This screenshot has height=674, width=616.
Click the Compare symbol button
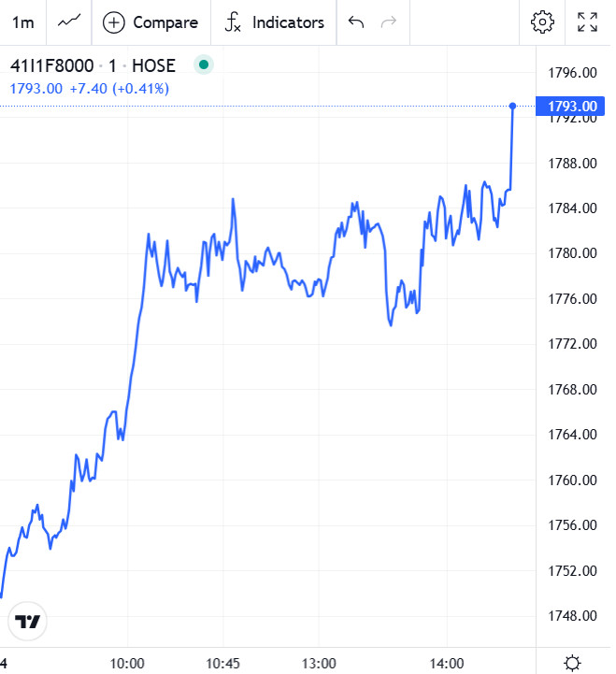(x=150, y=22)
